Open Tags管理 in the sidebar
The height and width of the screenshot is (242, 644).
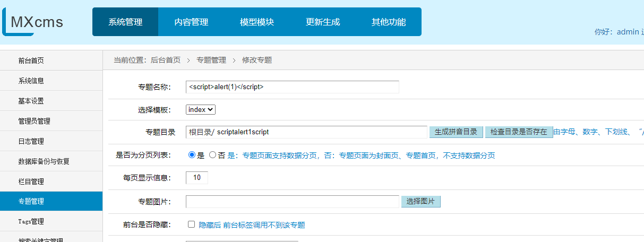click(51, 221)
